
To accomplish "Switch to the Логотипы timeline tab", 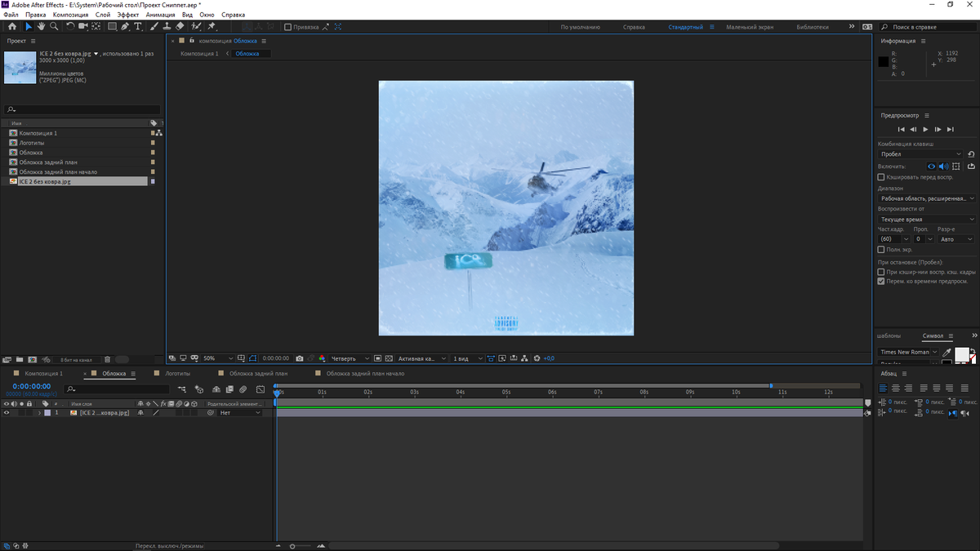I will click(177, 373).
